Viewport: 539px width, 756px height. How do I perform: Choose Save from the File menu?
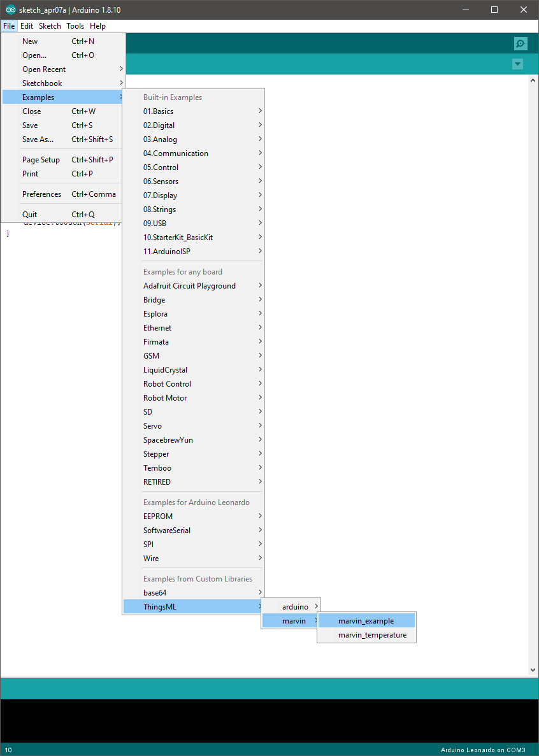click(63, 125)
